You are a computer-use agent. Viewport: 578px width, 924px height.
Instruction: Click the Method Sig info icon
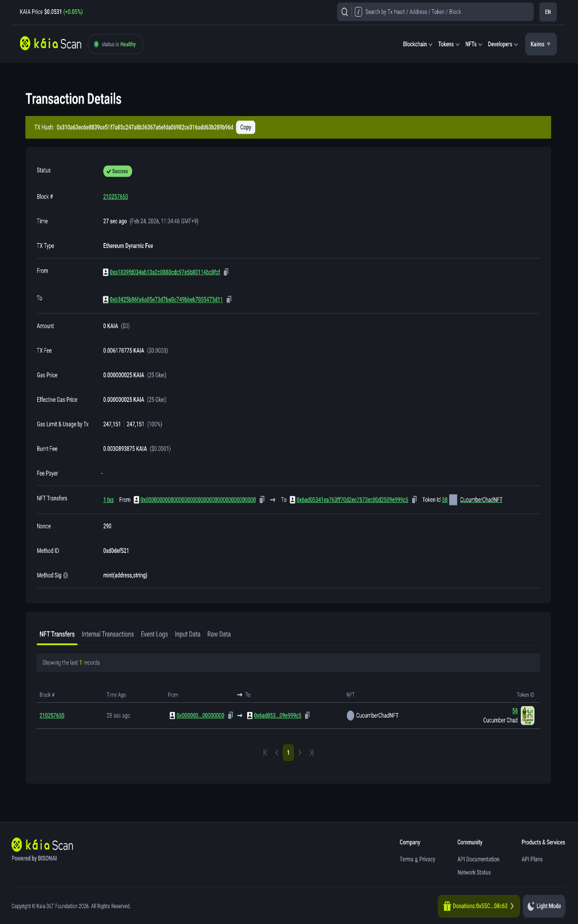pyautogui.click(x=66, y=575)
